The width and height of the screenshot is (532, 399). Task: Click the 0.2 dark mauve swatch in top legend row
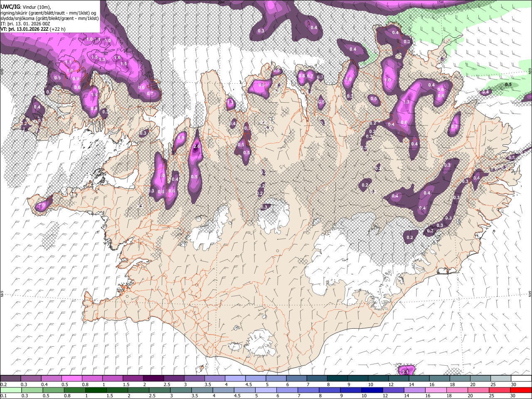(10, 379)
